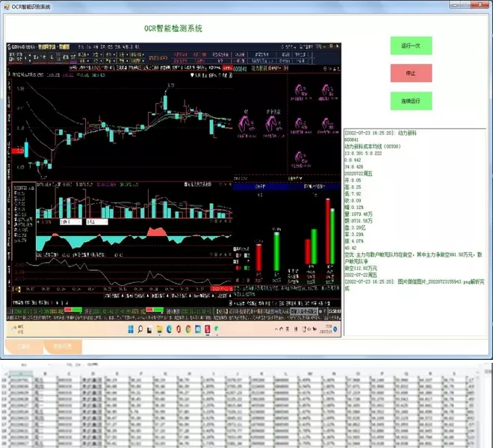The width and height of the screenshot is (493, 448).
Task: Click the red Office icon on taskbar
Action: 179,329
